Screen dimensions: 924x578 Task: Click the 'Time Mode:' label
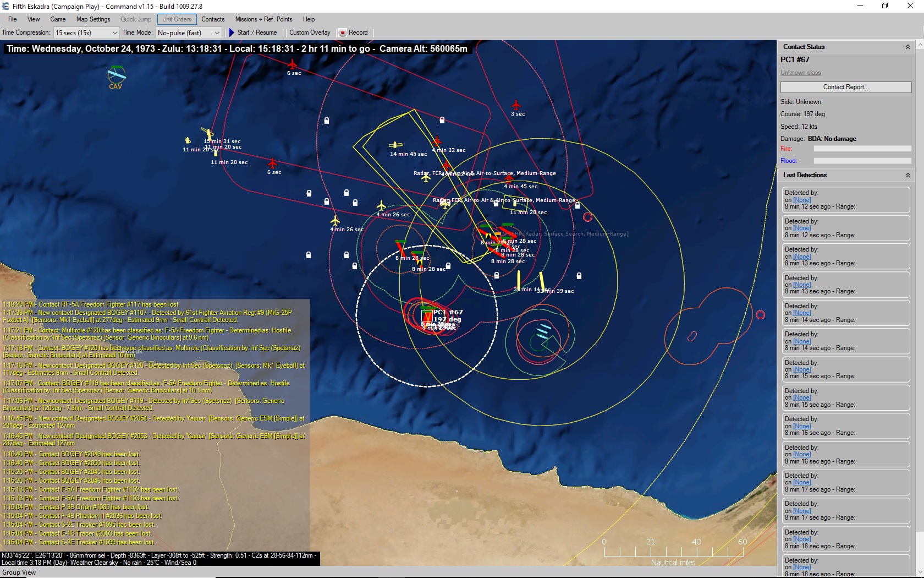click(137, 32)
